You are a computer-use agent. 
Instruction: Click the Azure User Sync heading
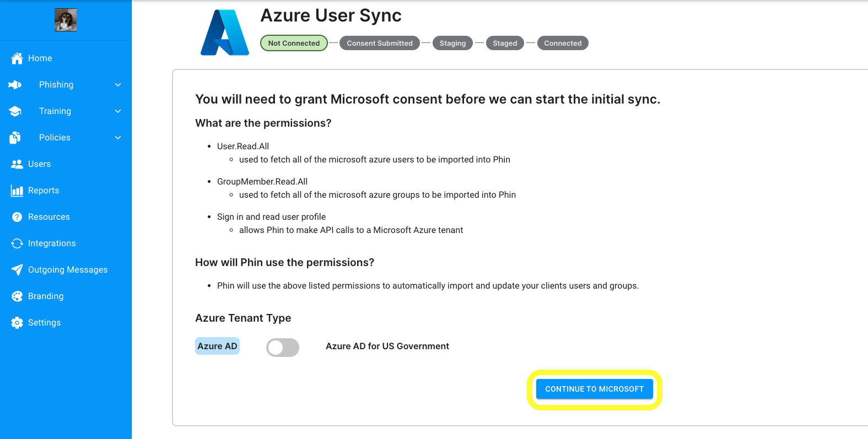[x=331, y=15]
